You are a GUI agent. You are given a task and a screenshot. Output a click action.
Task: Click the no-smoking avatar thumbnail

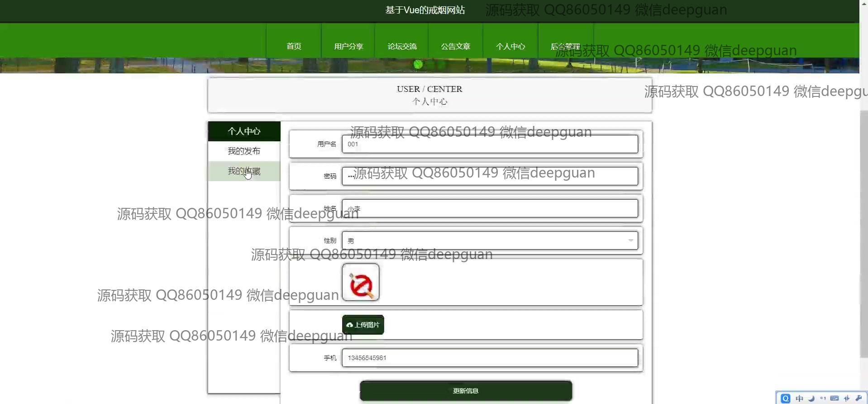361,282
